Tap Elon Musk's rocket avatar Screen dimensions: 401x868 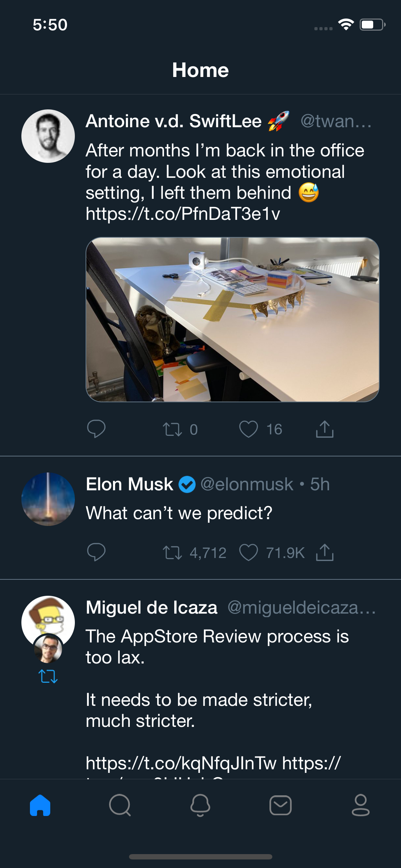pyautogui.click(x=48, y=499)
